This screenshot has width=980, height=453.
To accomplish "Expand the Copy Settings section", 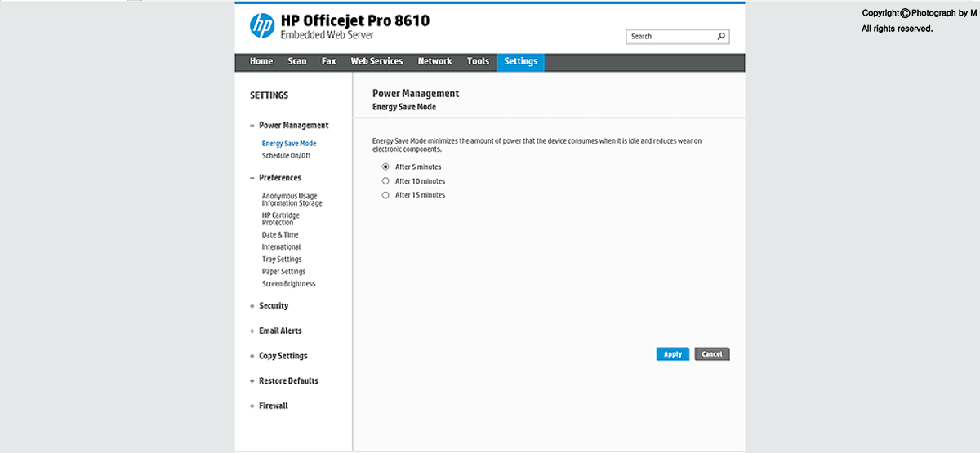I will point(252,356).
